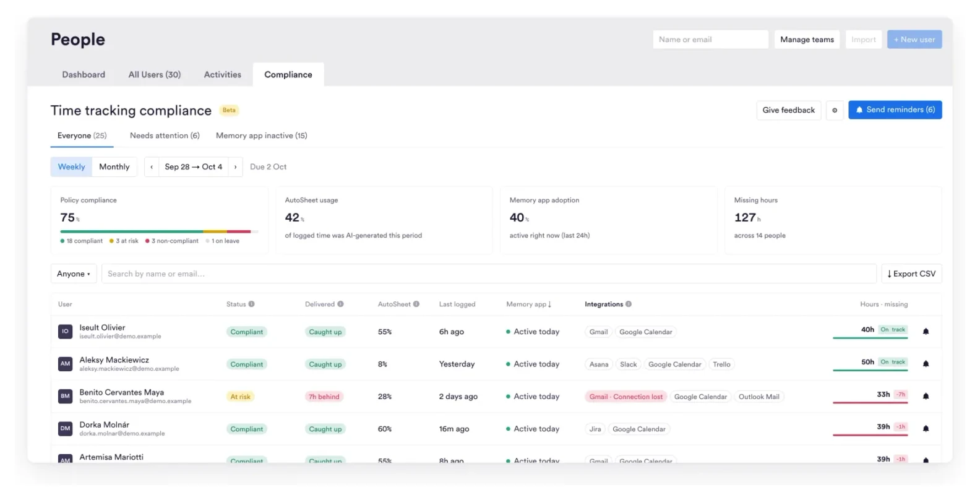980x500 pixels.
Task: Click the Asana integration tag
Action: (598, 364)
